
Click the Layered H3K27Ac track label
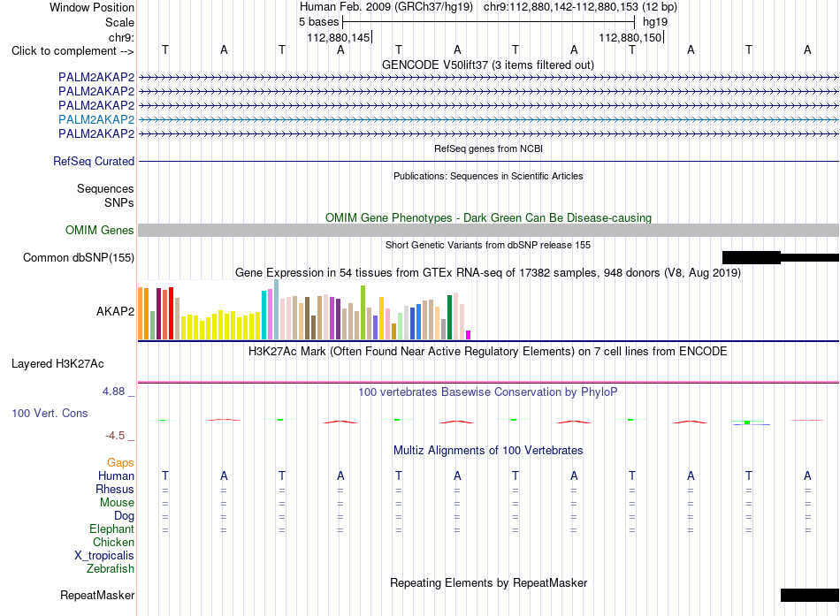tap(57, 364)
